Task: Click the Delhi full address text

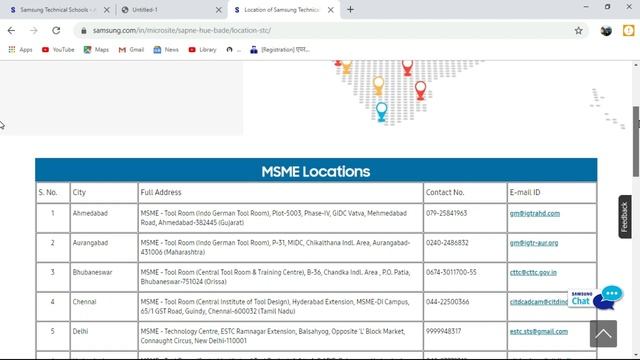Action: point(273,336)
